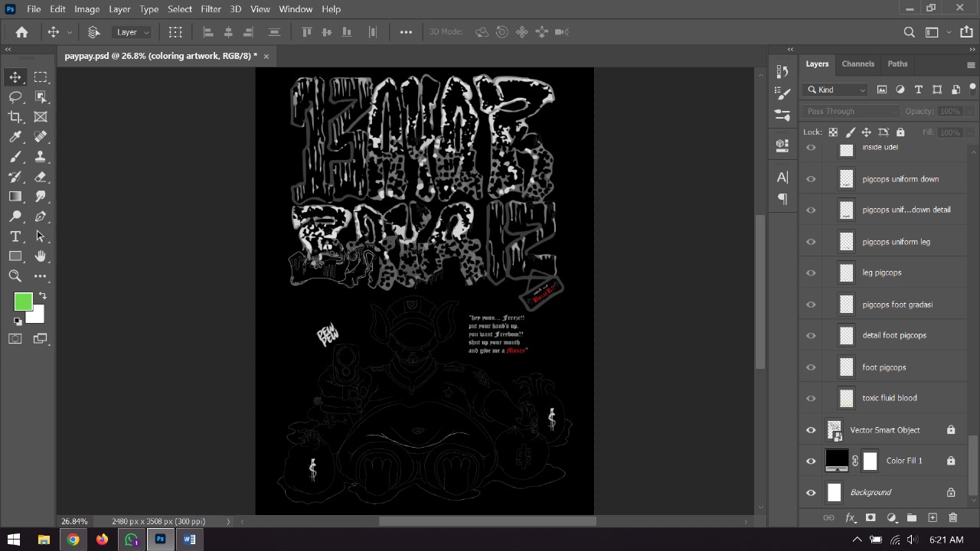The width and height of the screenshot is (980, 551).
Task: Select the Hand tool
Action: [41, 256]
